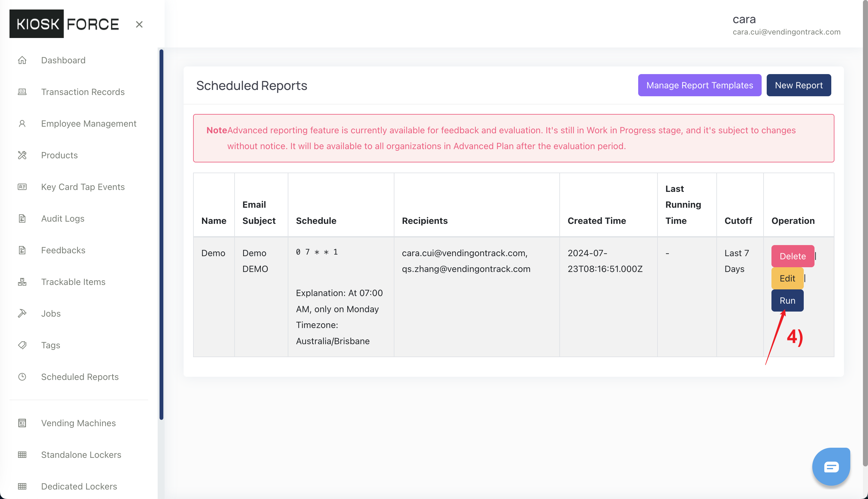Click the page vertical scrollbar

coord(865,233)
